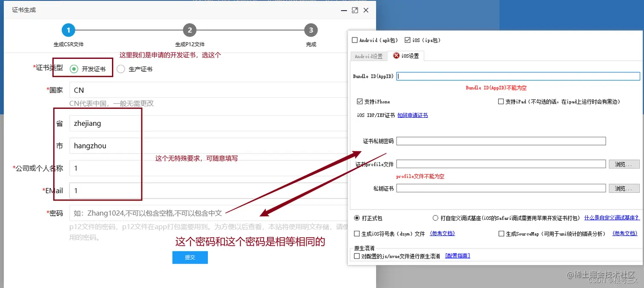This screenshot has height=288, width=644.
Task: Click the blue step circle 1 生成CSR文件
Action: pyautogui.click(x=68, y=30)
